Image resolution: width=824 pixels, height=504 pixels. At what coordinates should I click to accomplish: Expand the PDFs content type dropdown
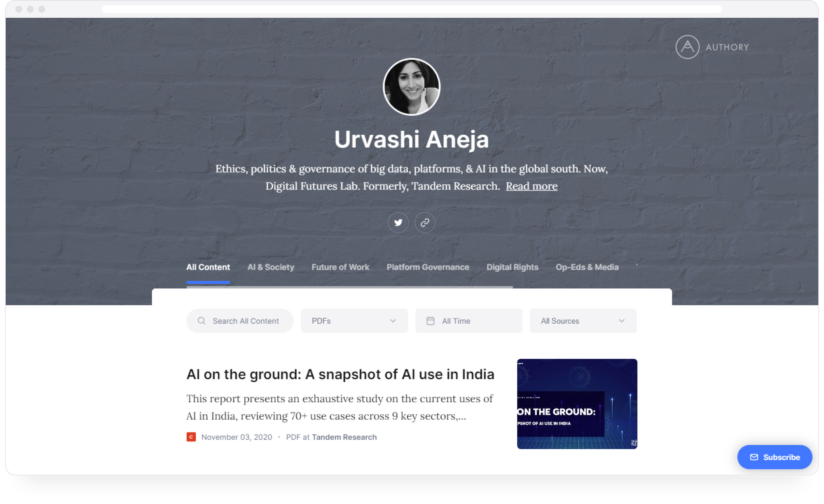click(x=354, y=321)
